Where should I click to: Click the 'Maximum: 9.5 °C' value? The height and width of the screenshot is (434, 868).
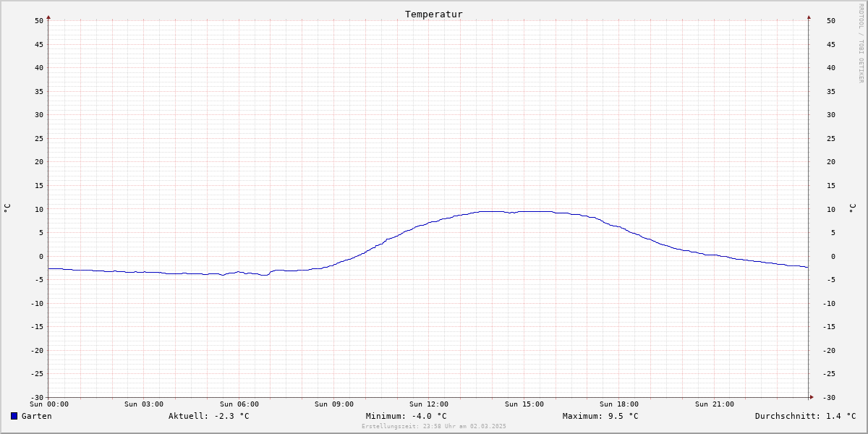(x=600, y=416)
